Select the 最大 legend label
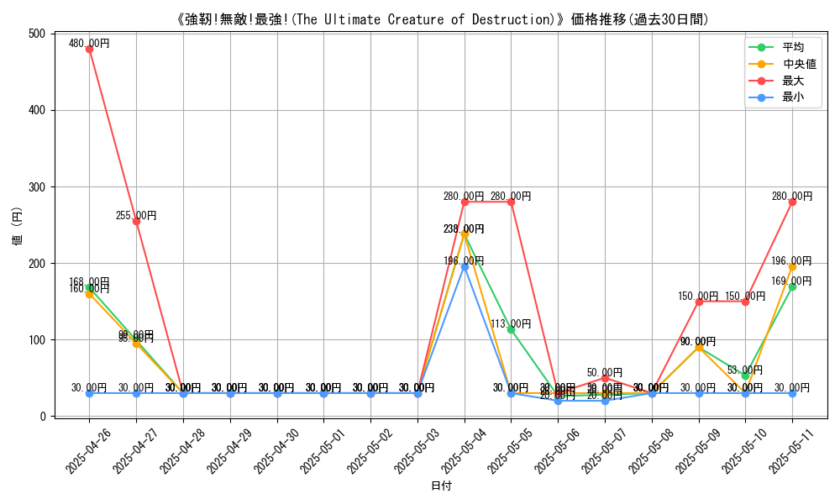This screenshot has width=840, height=504. pos(793,81)
